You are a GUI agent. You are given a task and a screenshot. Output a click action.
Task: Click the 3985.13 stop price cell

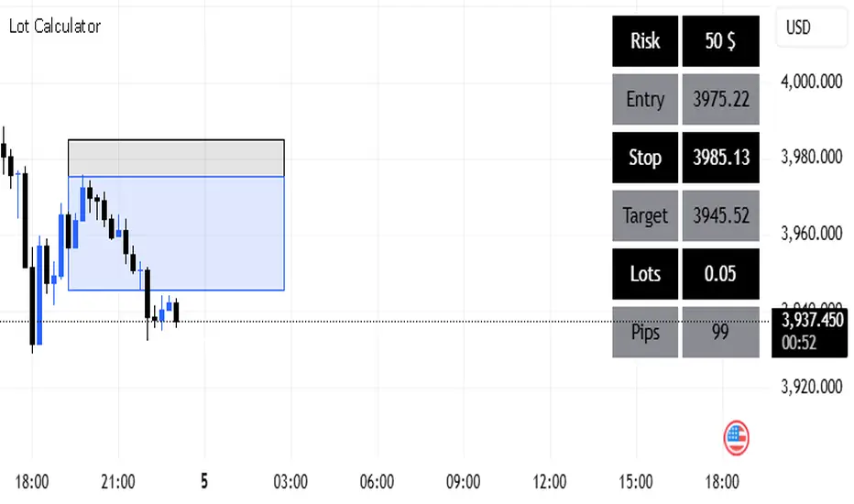pyautogui.click(x=720, y=158)
